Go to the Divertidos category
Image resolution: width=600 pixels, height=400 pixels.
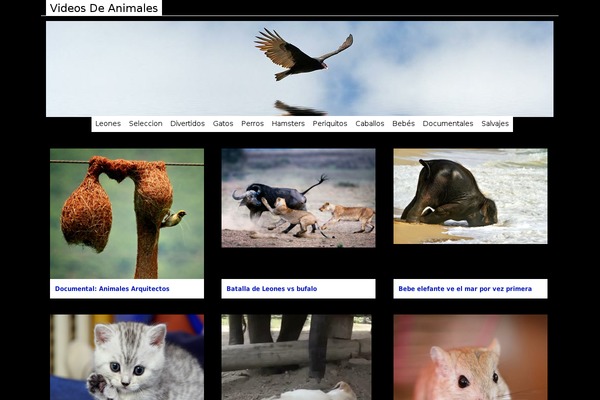point(188,124)
